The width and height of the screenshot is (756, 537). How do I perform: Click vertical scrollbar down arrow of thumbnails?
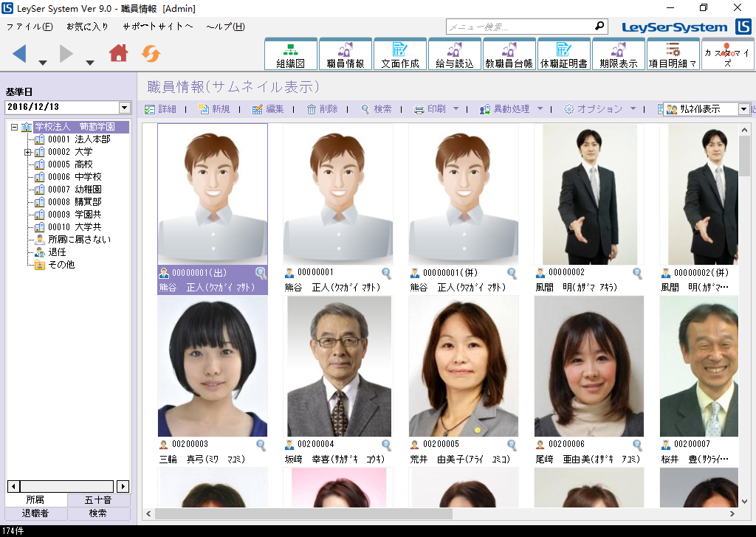tap(744, 502)
